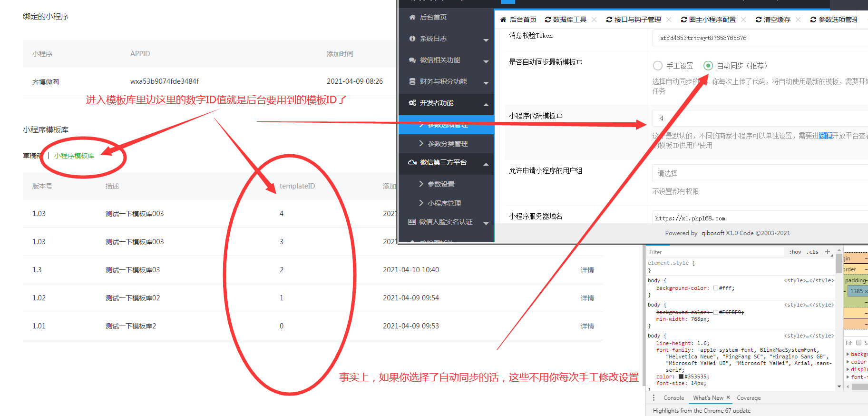Open the 允许申请小程序的用户组 dropdown

pos(759,173)
